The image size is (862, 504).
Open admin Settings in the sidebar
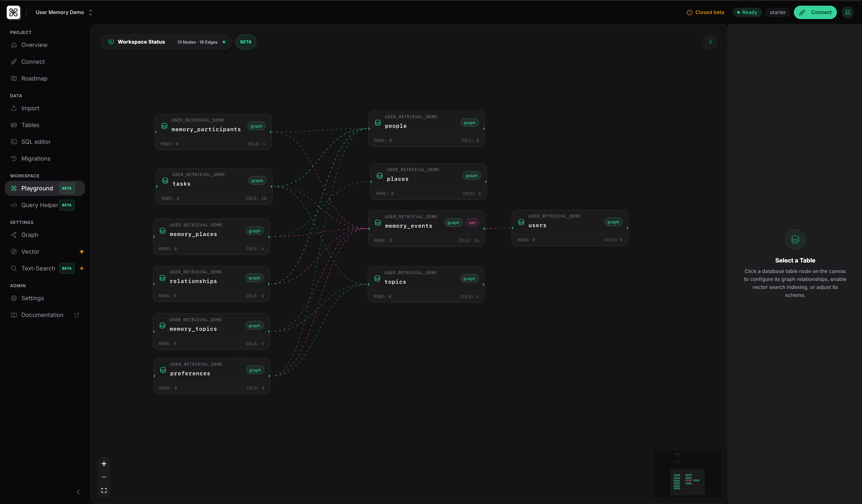click(x=45, y=298)
